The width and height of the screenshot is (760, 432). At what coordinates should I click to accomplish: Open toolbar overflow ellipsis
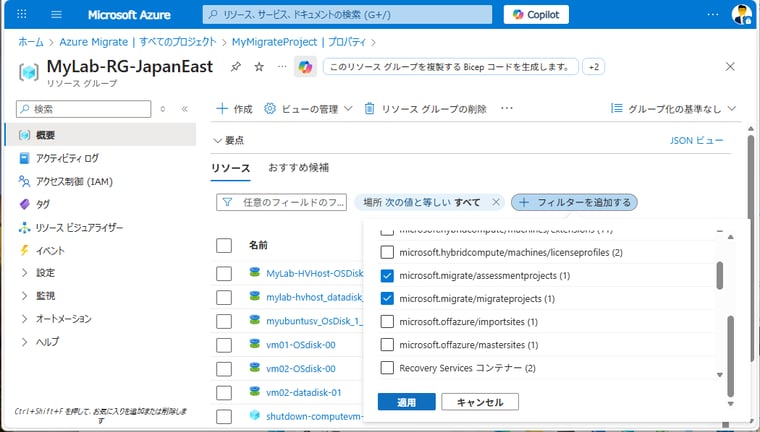[507, 108]
